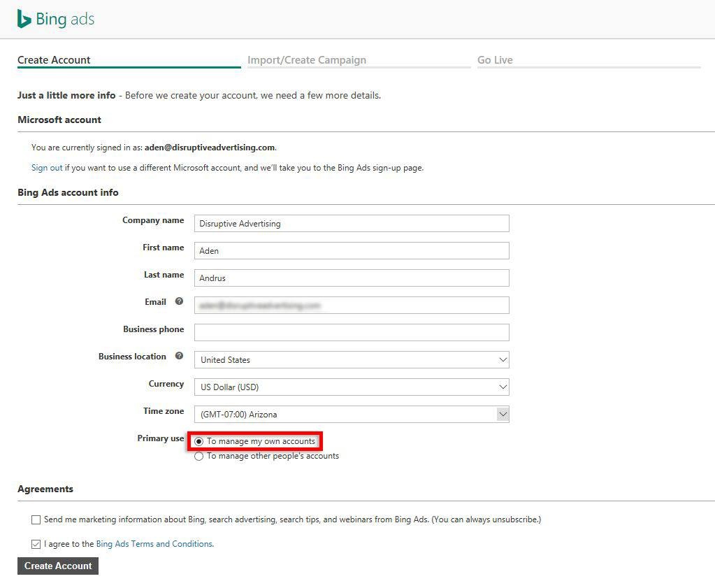This screenshot has height=588, width=715.
Task: Switch to the Import/Create Campaign step
Action: (x=307, y=60)
